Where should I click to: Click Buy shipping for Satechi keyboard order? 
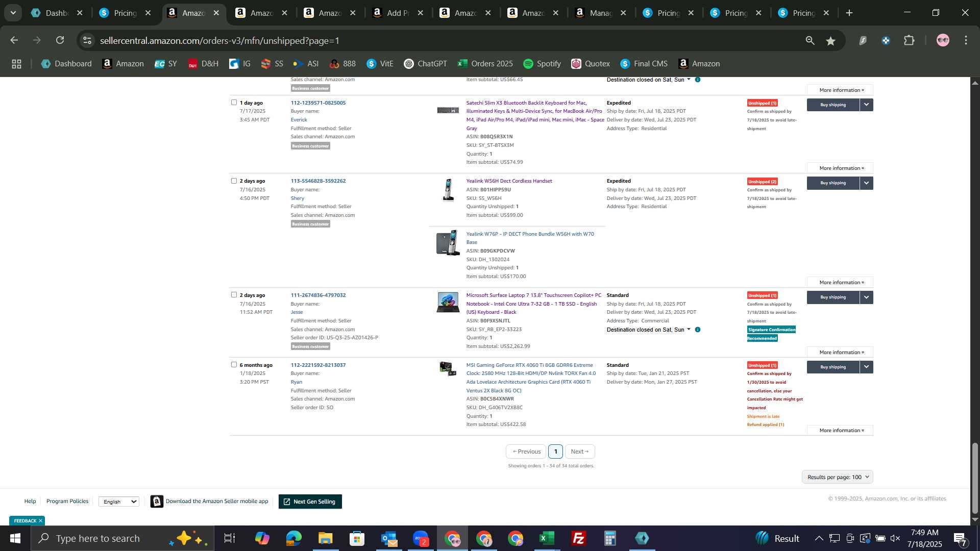833,105
